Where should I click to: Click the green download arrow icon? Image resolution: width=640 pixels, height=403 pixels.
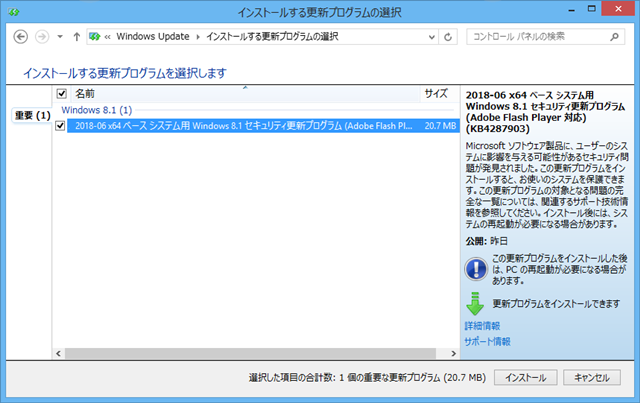(x=475, y=303)
